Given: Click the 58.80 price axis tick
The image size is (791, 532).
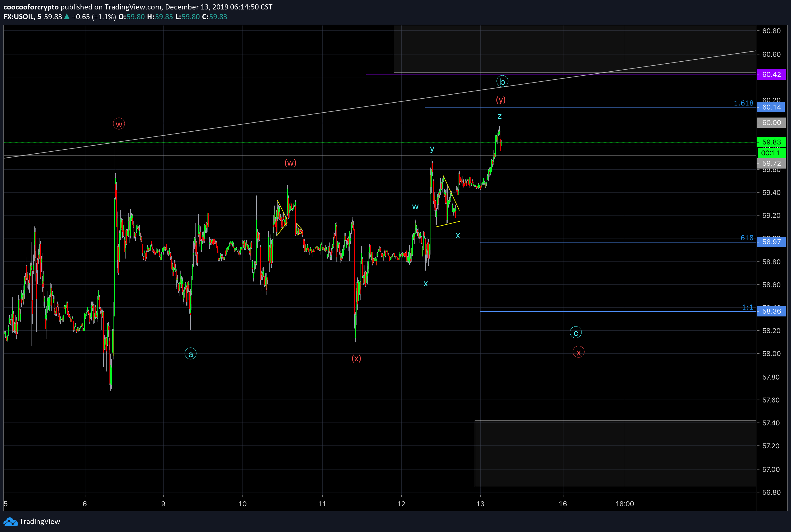Looking at the screenshot, I should pyautogui.click(x=771, y=262).
